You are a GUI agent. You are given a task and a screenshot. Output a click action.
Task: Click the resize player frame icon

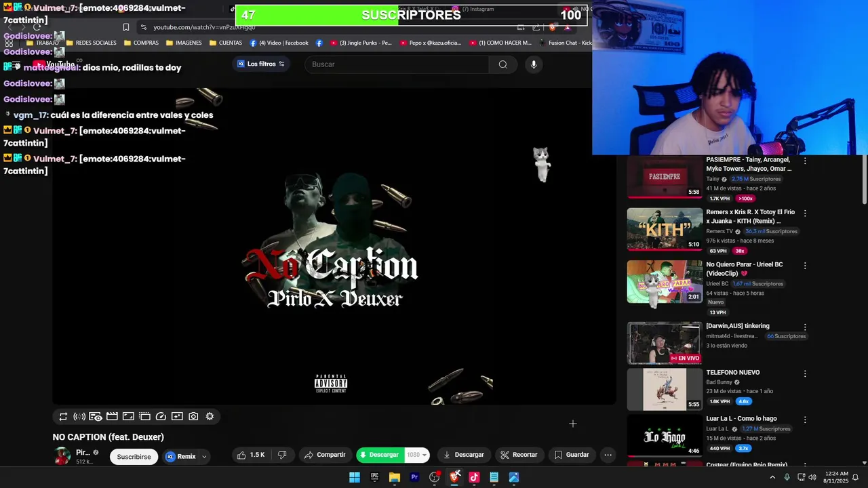(x=128, y=417)
